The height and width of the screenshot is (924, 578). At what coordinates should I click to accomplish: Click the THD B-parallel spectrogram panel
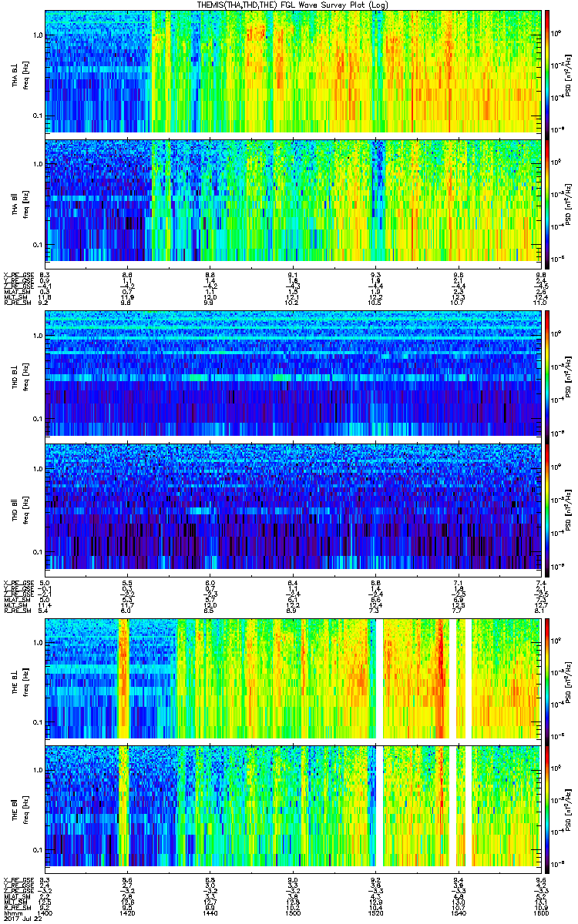tap(293, 508)
